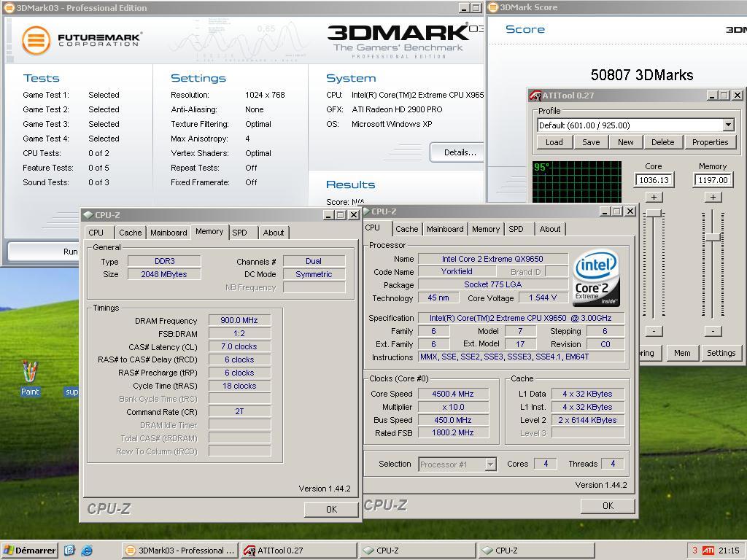Switch to ATITool 0.27 taskbar item
Viewport: 747px width, 560px height.
pos(298,551)
